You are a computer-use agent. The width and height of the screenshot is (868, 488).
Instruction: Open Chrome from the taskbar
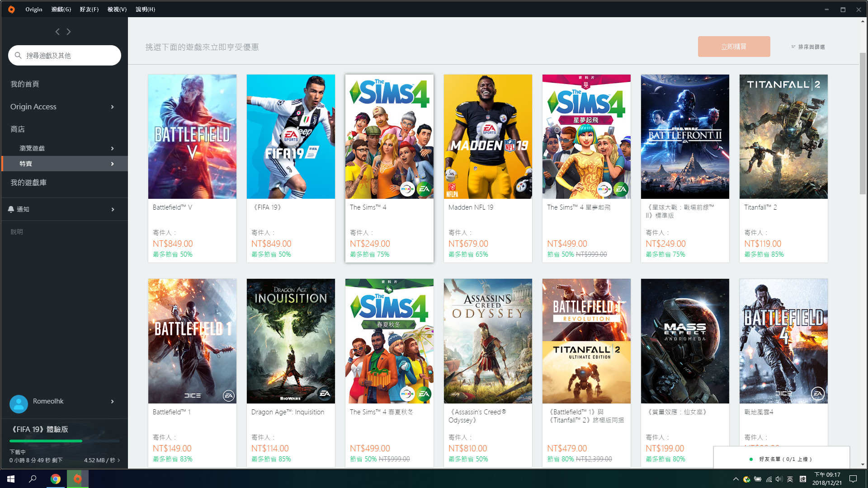56,479
